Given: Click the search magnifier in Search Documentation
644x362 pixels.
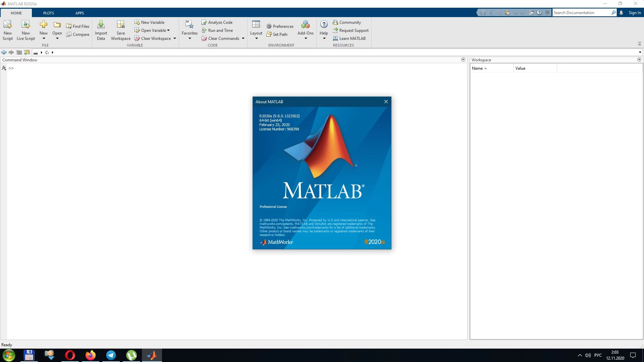Looking at the screenshot, I should click(x=613, y=12).
